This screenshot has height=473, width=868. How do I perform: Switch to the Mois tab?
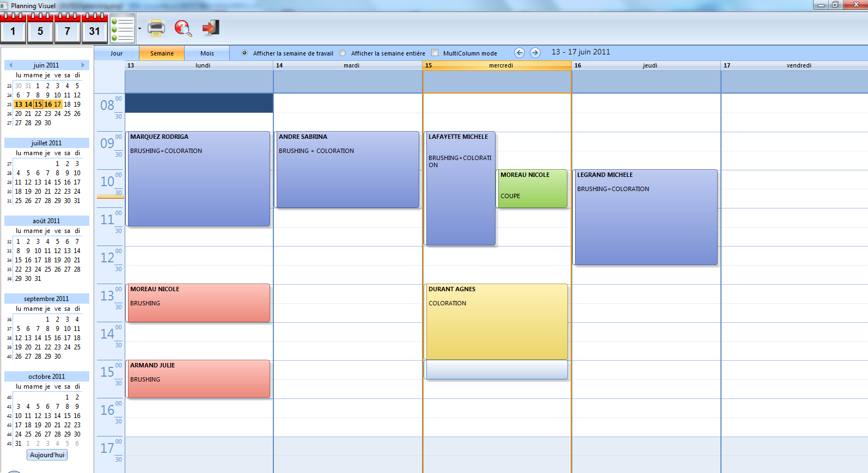(x=207, y=53)
